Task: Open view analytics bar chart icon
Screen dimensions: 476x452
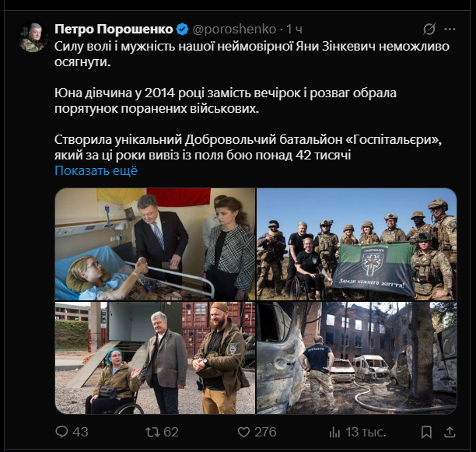Action: click(x=335, y=433)
